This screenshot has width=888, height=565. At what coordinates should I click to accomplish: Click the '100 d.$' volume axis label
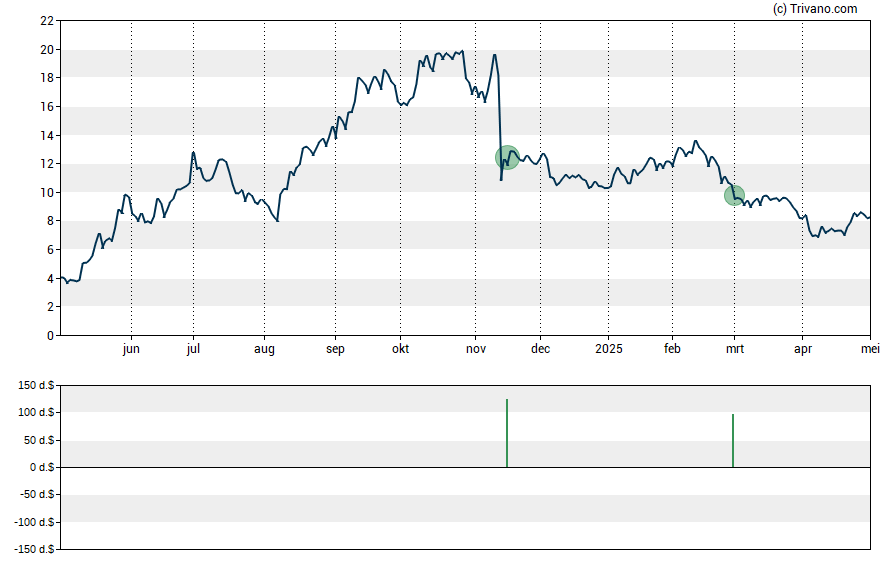[36, 413]
